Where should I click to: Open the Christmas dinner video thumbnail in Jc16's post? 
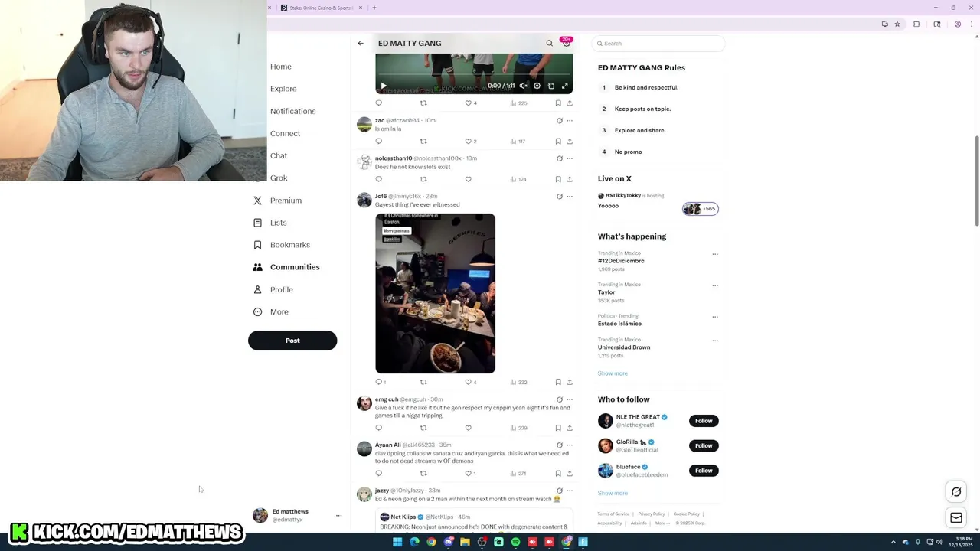click(x=435, y=293)
